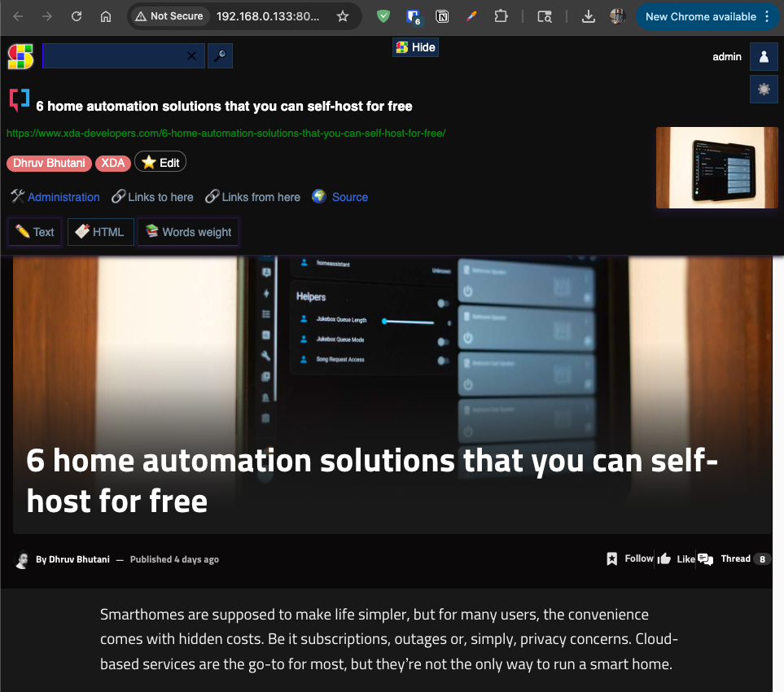Click the 'Published 4 days ago' text
The width and height of the screenshot is (784, 692).
(x=174, y=559)
